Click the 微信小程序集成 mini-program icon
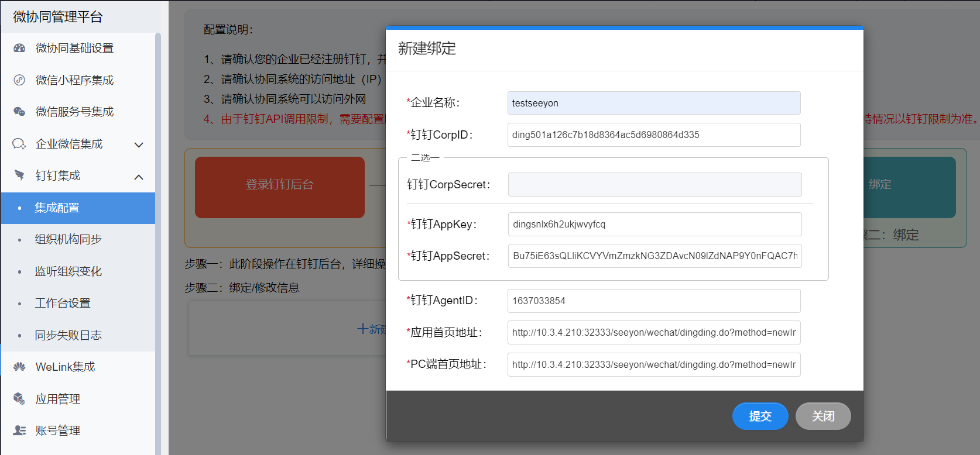The image size is (980, 455). [19, 80]
